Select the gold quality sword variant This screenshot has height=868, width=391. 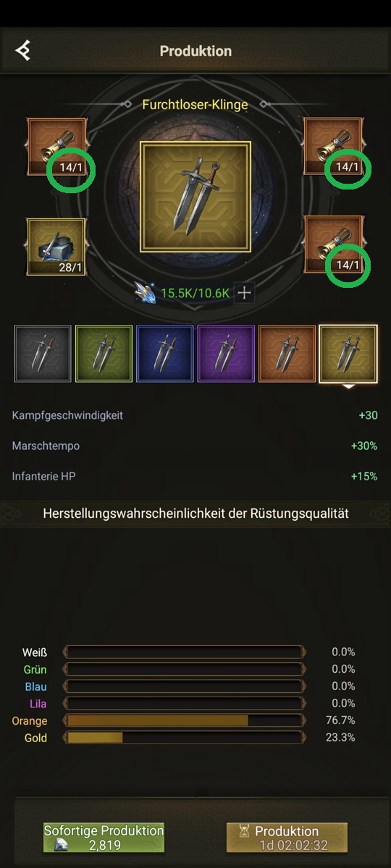click(348, 354)
